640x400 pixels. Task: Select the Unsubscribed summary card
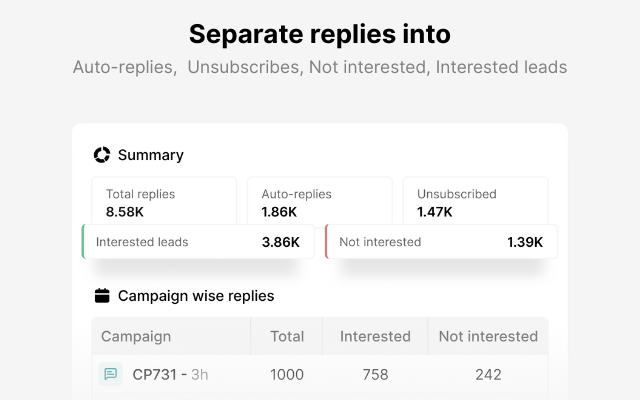(x=475, y=200)
